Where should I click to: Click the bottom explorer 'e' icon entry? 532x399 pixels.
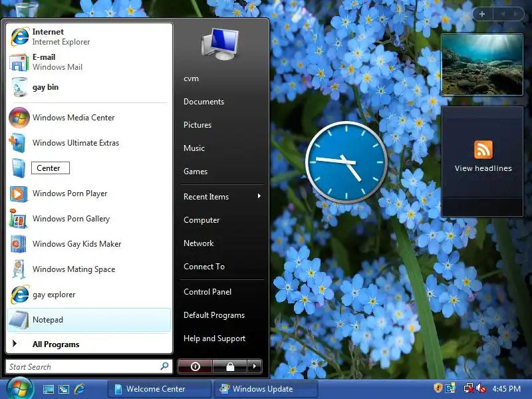pos(89,295)
